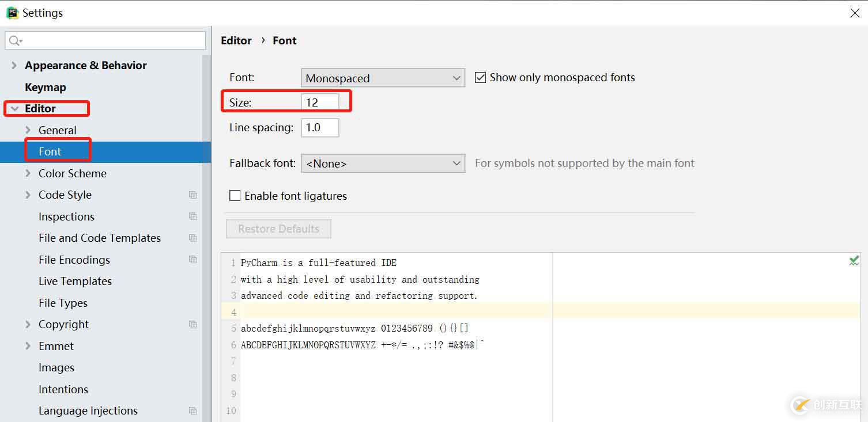The width and height of the screenshot is (868, 422).
Task: Click the icon next to File Encodings
Action: pyautogui.click(x=193, y=260)
